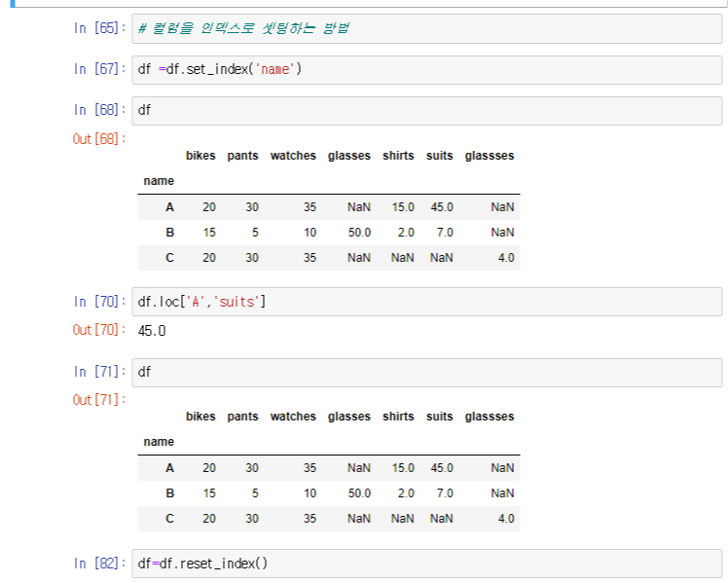The height and width of the screenshot is (583, 728).
Task: Click 'suits' header in Out[71] table
Action: (440, 417)
